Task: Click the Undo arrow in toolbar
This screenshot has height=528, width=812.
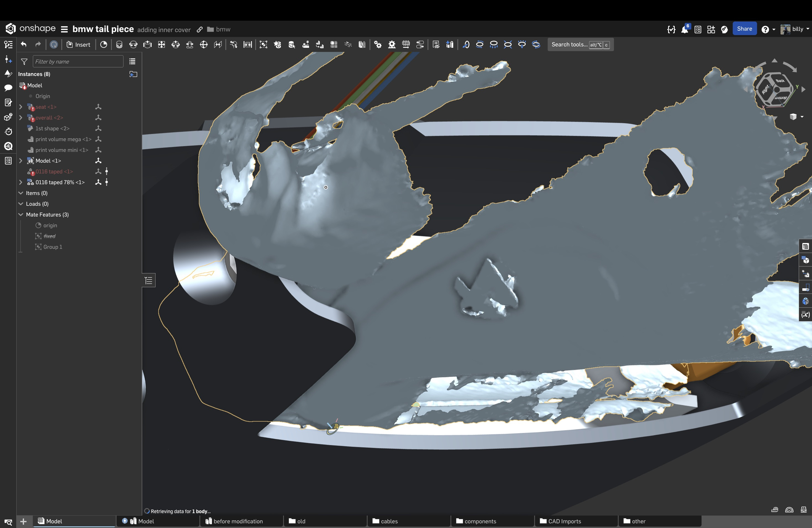Action: pos(23,44)
